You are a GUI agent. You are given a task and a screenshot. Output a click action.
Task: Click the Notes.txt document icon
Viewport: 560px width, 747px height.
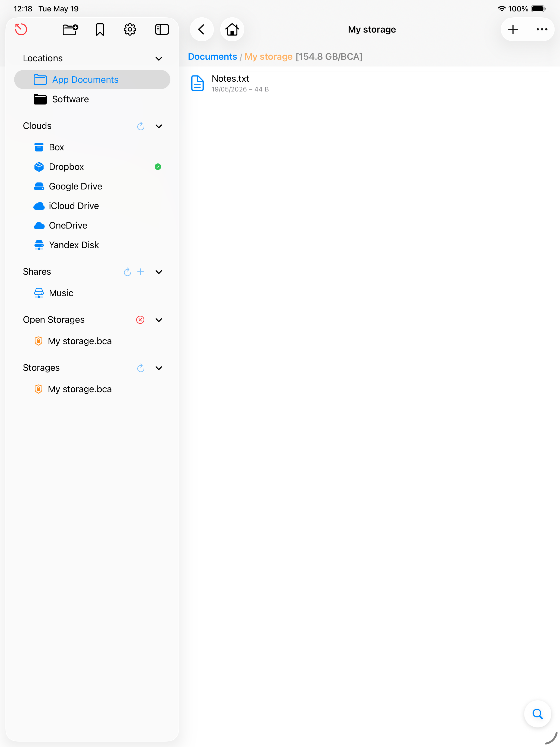pos(197,83)
